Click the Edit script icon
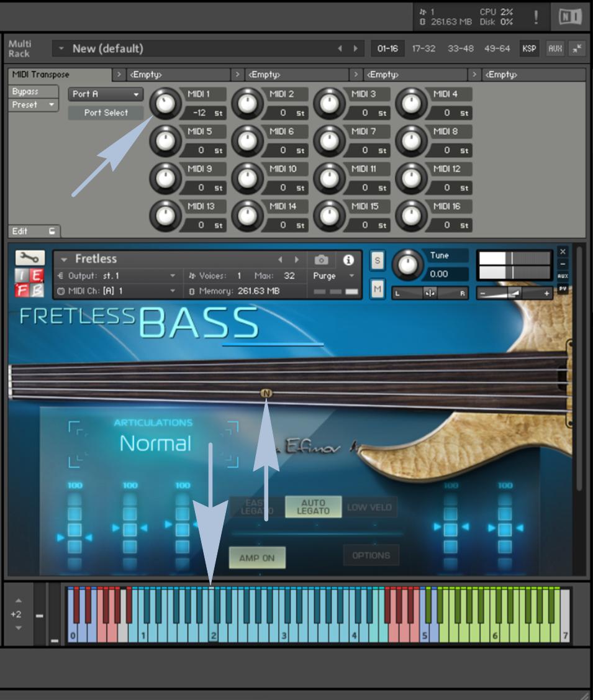The image size is (593, 700). [52, 231]
